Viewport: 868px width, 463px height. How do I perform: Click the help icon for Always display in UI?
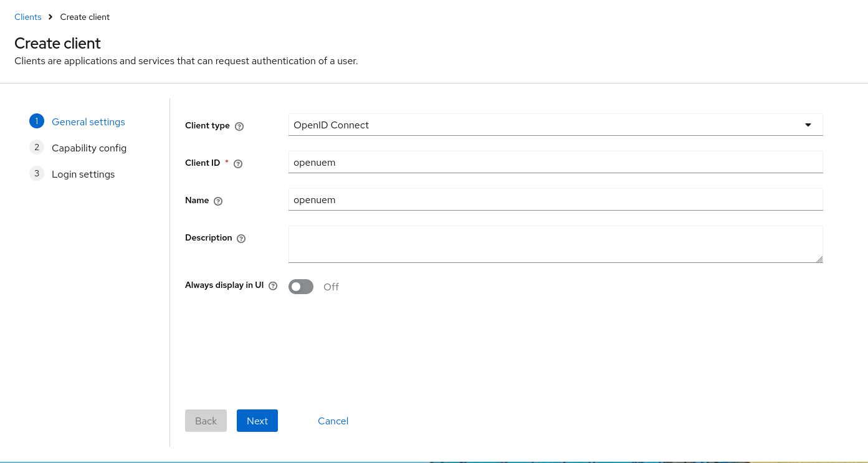point(273,285)
